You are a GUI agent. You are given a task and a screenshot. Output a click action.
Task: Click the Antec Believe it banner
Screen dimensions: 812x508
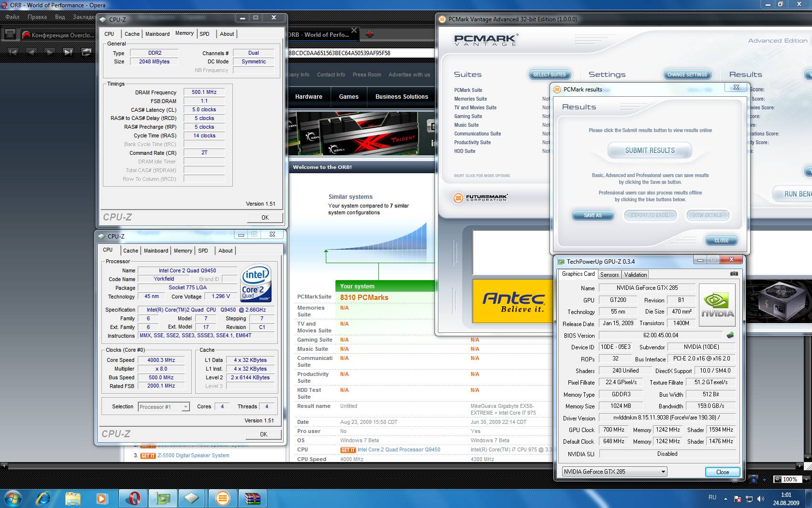click(512, 301)
